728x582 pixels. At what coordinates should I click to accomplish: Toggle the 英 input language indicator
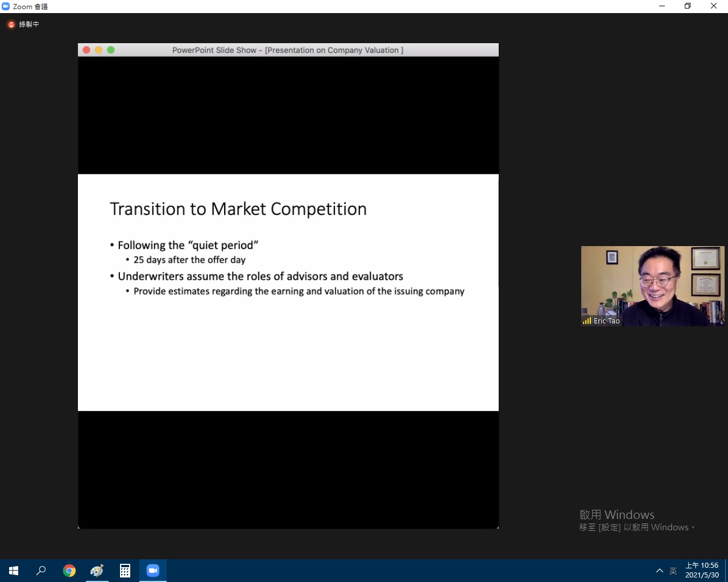[673, 571]
